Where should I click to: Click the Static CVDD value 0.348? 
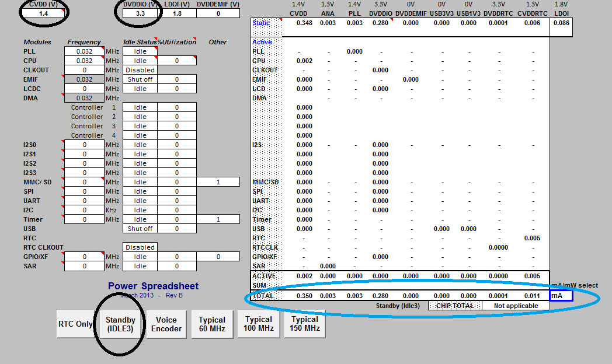point(304,23)
